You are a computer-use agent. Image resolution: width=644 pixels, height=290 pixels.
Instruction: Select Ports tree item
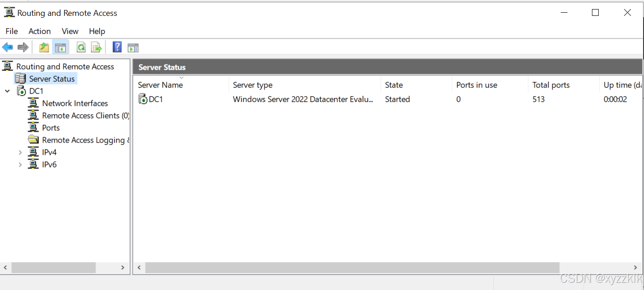tap(51, 127)
